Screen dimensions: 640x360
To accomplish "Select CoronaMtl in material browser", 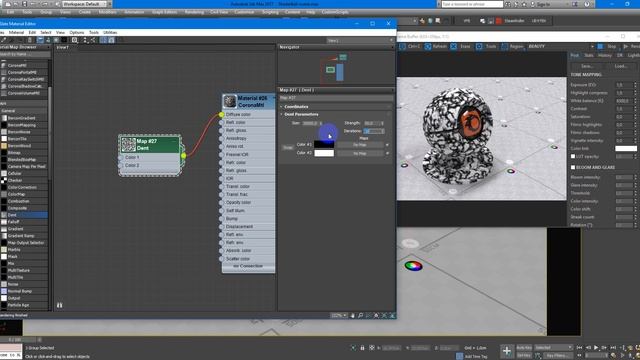I will point(17,65).
